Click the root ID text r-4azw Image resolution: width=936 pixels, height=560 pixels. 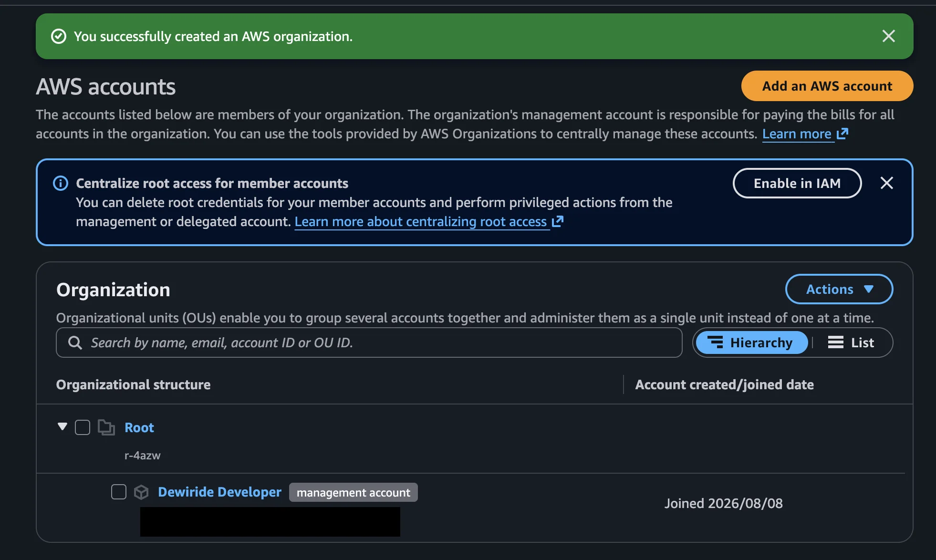pos(142,456)
